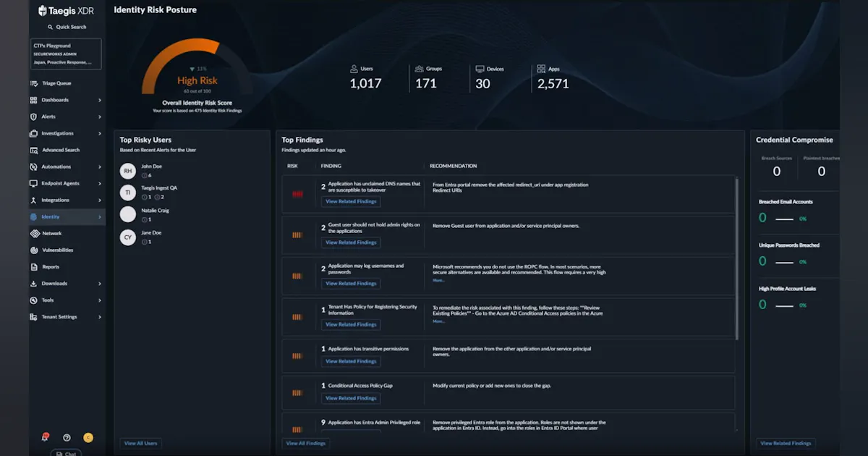868x456 pixels.
Task: View Related Findings for log usernames finding
Action: (351, 284)
